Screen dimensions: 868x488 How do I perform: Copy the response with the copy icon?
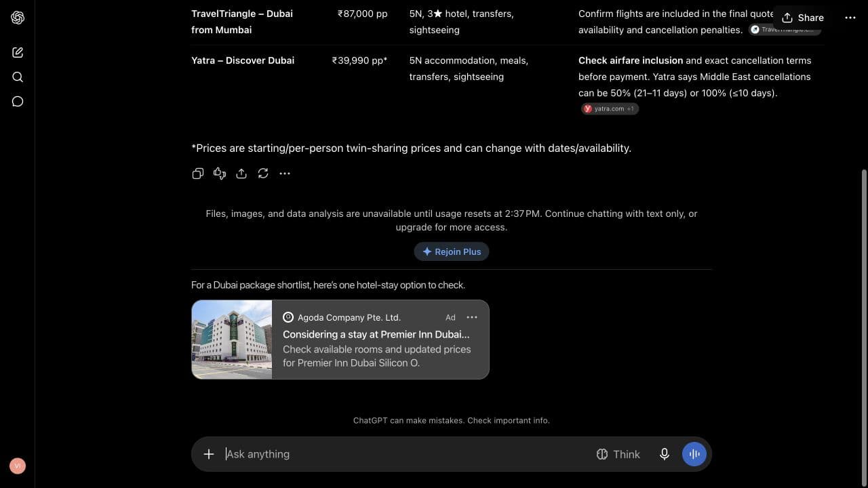click(198, 174)
